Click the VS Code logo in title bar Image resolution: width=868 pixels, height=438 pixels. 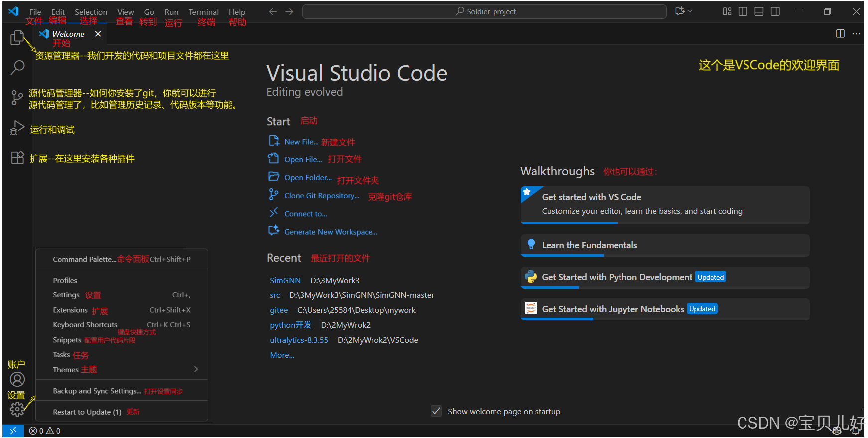click(x=13, y=11)
